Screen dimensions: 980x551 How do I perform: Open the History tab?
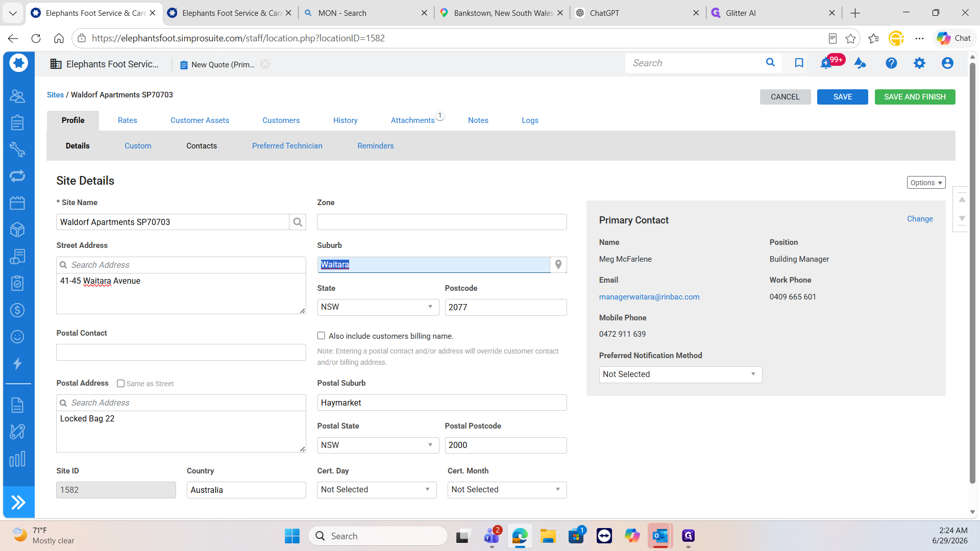(345, 120)
